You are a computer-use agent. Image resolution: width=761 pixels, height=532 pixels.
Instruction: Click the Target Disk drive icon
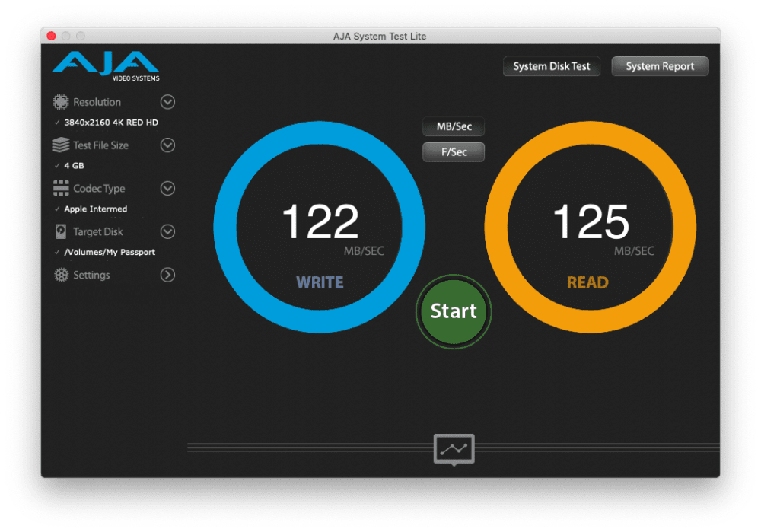tap(61, 231)
